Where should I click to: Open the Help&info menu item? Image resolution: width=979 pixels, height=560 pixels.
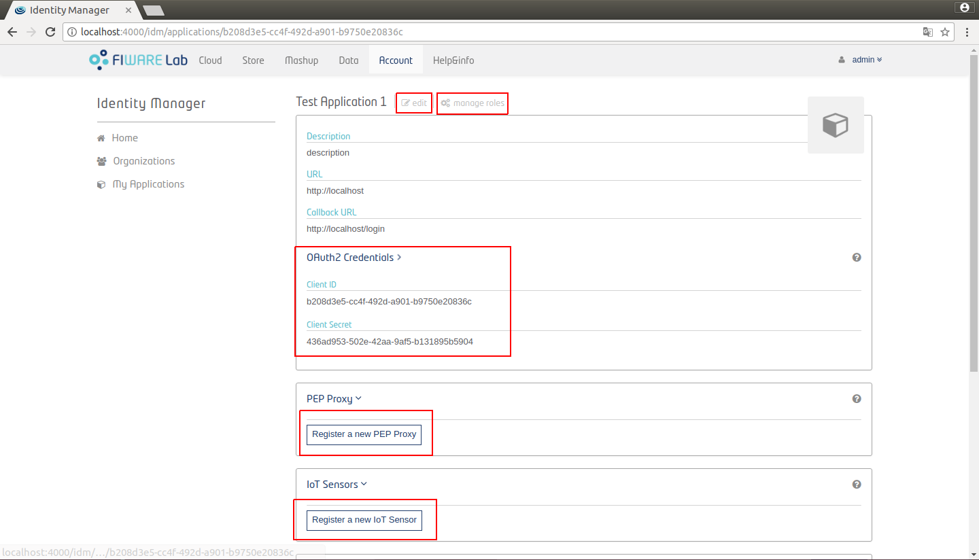(x=453, y=60)
